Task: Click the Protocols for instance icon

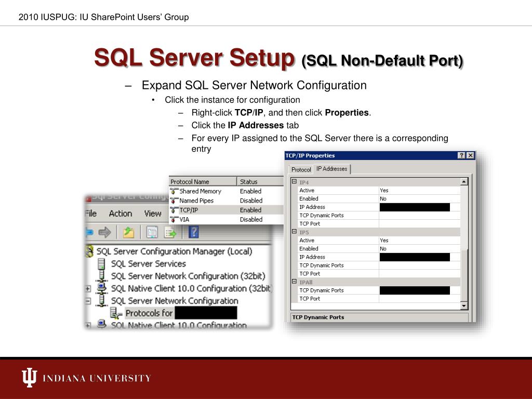Action: point(116,313)
